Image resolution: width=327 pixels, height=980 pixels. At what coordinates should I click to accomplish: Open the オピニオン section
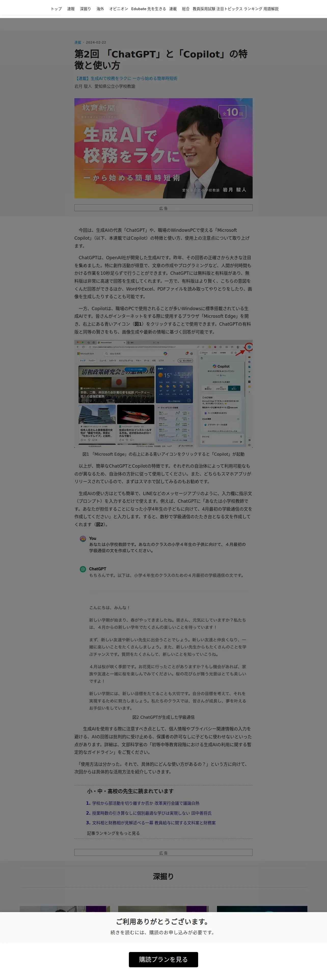pyautogui.click(x=118, y=9)
